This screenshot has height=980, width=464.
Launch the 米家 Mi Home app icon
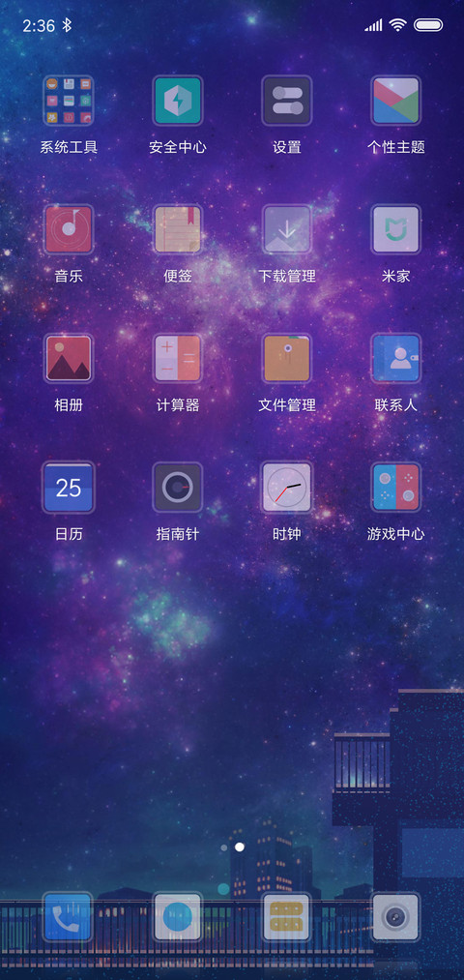pos(396,229)
